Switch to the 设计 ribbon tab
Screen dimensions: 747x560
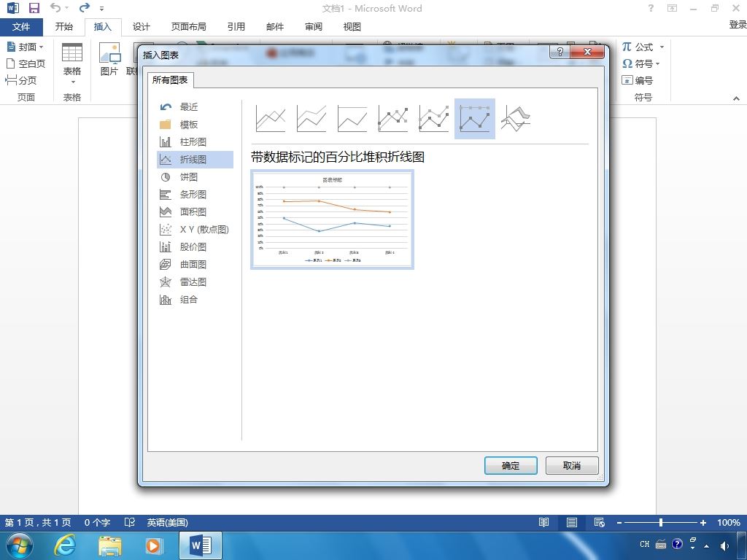(x=141, y=27)
